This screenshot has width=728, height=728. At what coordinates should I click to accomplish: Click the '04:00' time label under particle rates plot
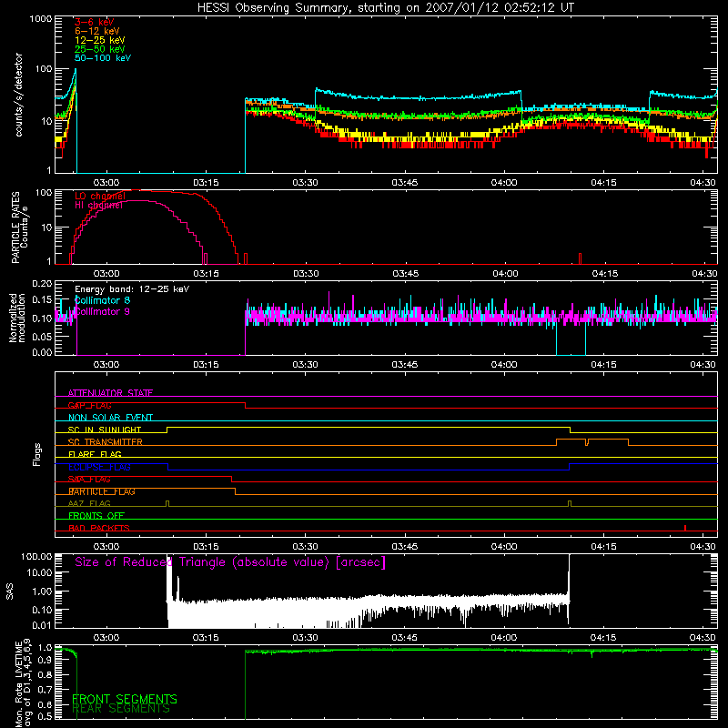pyautogui.click(x=505, y=274)
